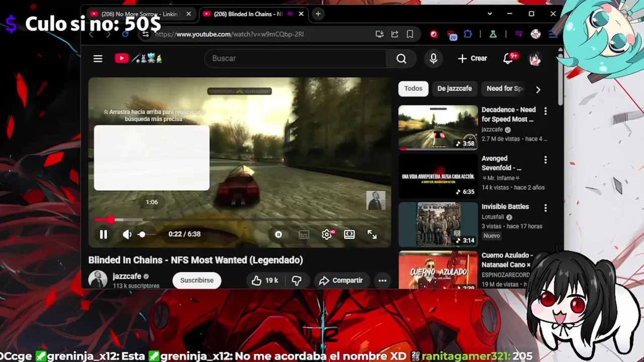Select the Need for Speed filter chip

click(505, 88)
